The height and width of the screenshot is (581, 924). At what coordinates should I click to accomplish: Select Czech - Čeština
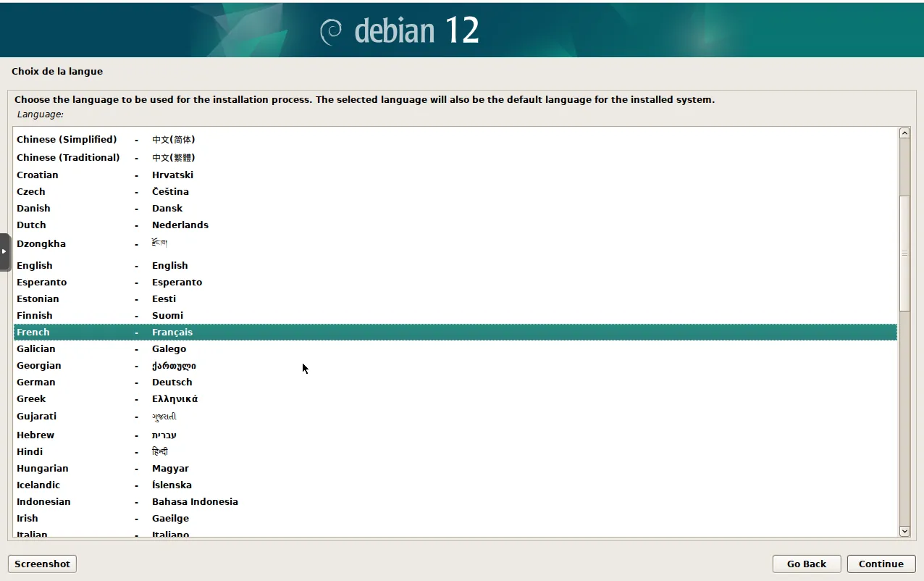pos(455,191)
